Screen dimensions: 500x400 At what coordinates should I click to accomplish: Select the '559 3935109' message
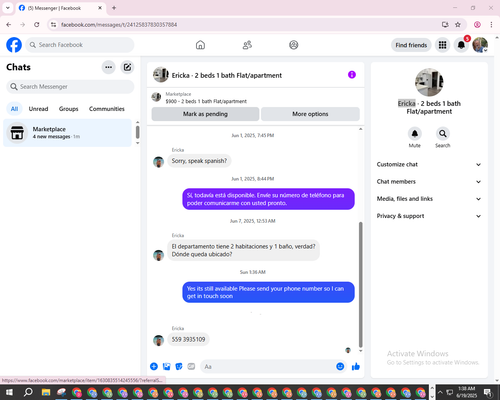coord(188,340)
